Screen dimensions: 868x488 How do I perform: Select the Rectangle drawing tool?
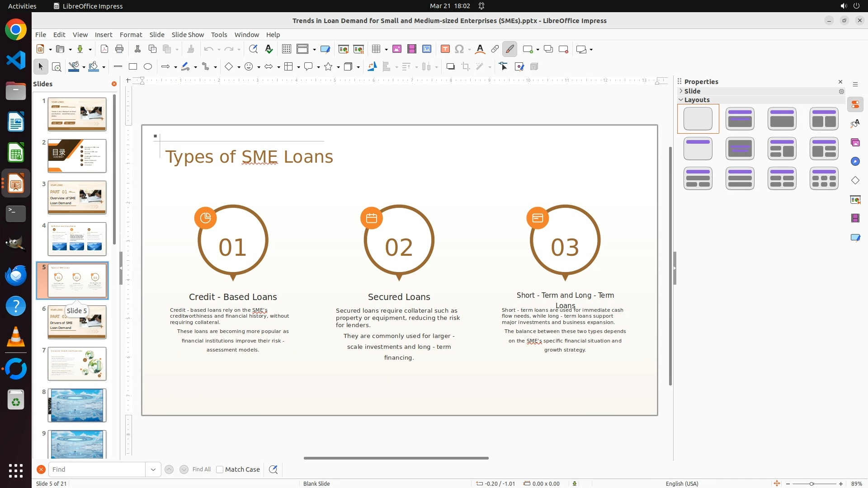[133, 67]
